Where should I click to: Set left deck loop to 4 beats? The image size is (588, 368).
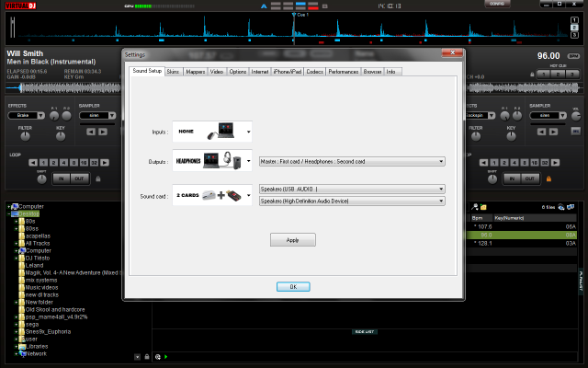point(63,163)
